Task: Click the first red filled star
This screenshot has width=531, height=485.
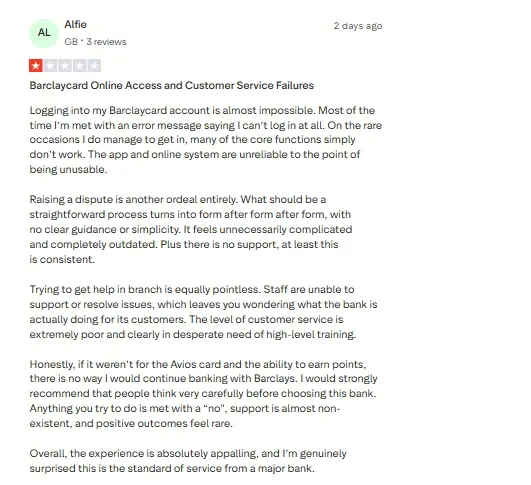Action: [x=36, y=66]
